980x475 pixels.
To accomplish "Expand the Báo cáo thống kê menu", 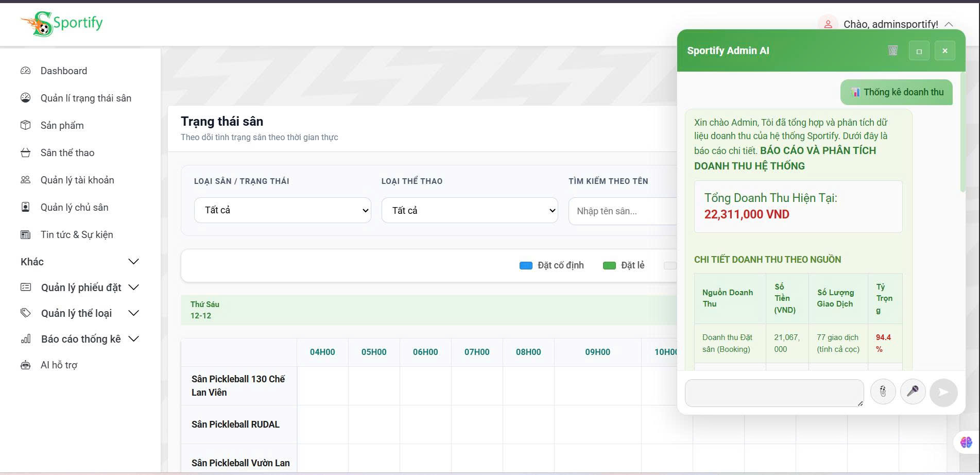I will pyautogui.click(x=80, y=338).
